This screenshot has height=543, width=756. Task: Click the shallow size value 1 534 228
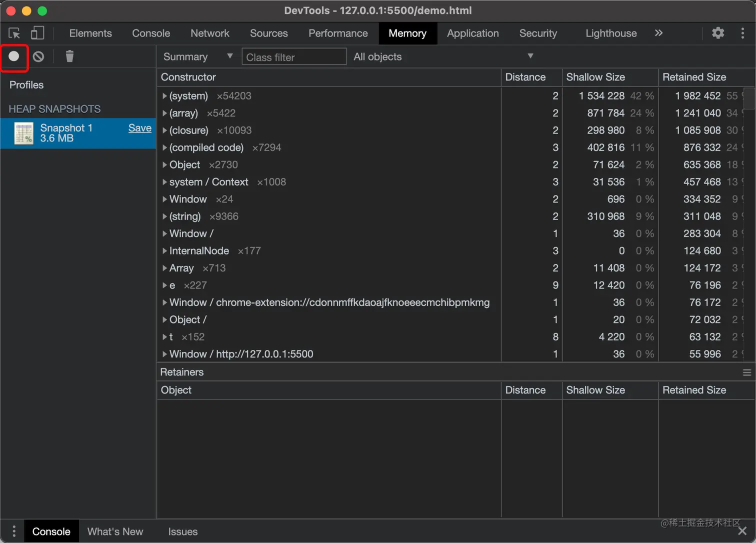(x=601, y=96)
